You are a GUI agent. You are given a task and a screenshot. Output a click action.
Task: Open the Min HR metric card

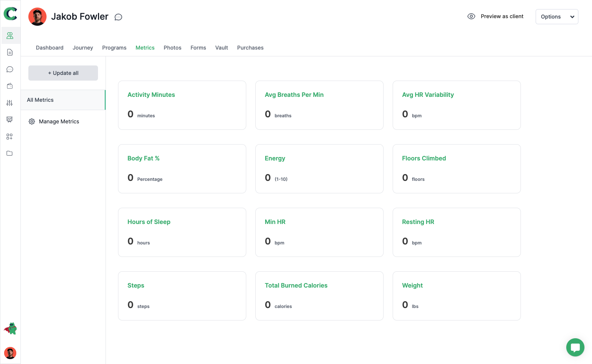click(319, 232)
